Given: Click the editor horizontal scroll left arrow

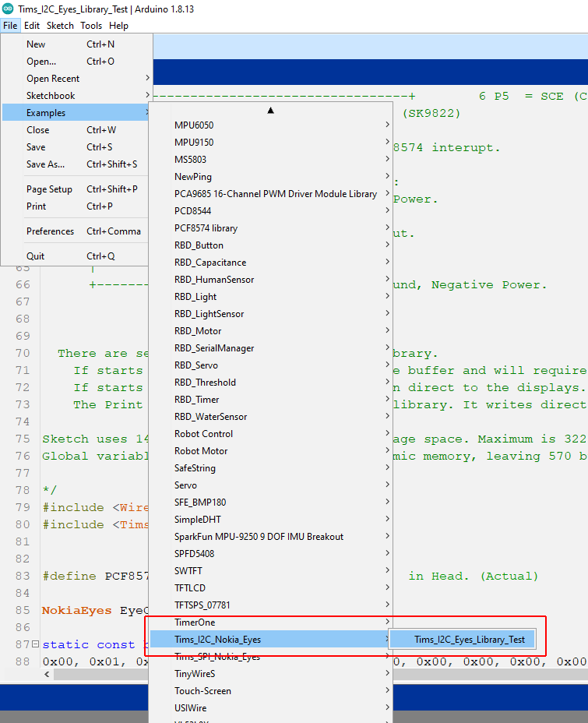Looking at the screenshot, I should (47, 675).
